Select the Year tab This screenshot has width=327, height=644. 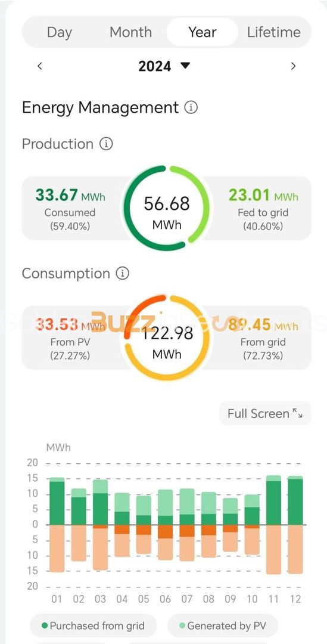tap(203, 32)
